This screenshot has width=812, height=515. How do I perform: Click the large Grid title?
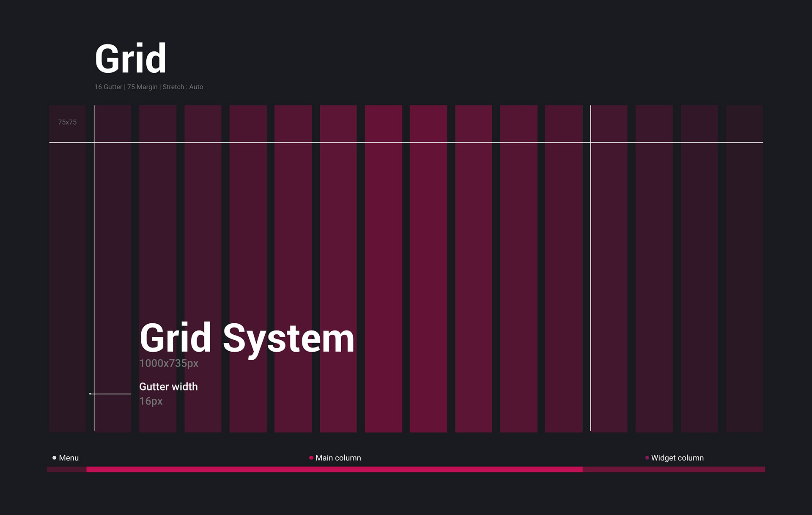click(130, 59)
